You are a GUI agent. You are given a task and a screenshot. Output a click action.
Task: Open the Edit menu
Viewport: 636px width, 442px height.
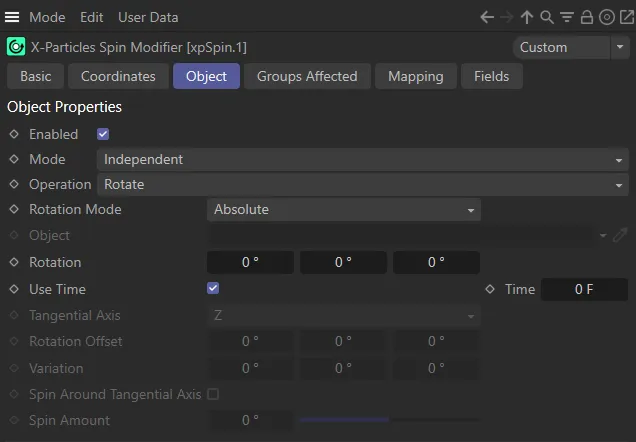tap(92, 17)
